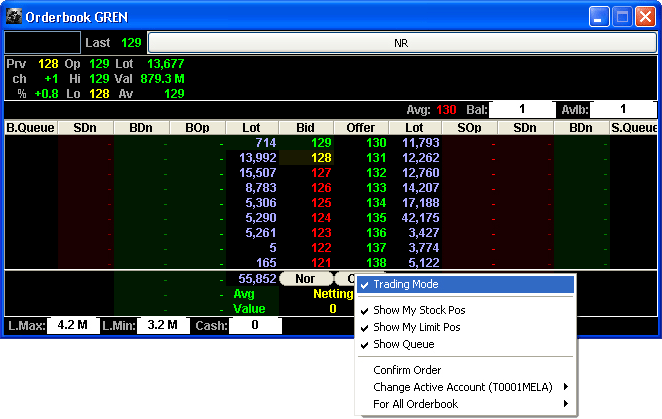Click total bid lot 55,852
The height and width of the screenshot is (419, 662).
point(257,279)
